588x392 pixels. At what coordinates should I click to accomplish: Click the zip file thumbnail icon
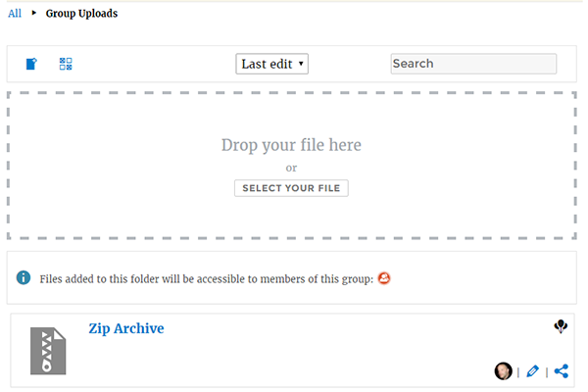click(50, 350)
